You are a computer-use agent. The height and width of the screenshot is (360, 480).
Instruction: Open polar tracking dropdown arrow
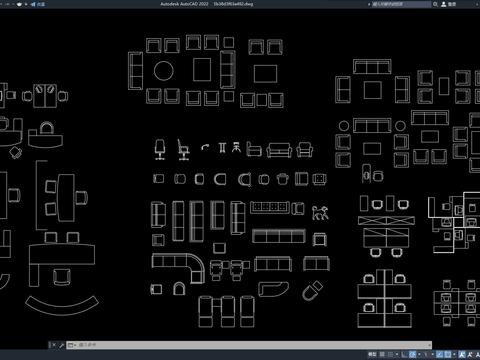click(x=419, y=354)
